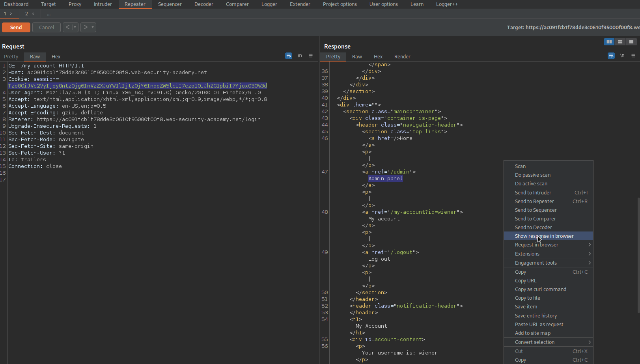Switch Response view to Hex
Image resolution: width=640 pixels, height=364 pixels.
(x=378, y=57)
